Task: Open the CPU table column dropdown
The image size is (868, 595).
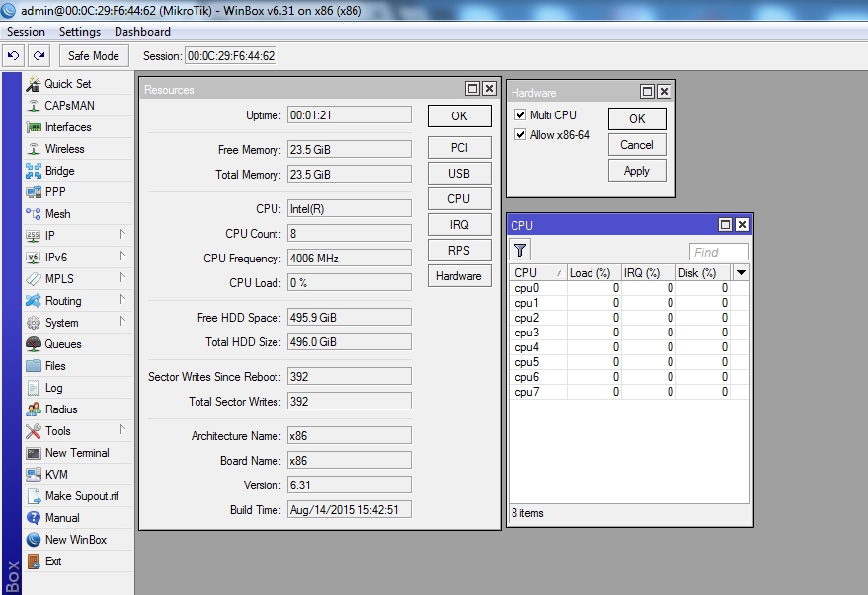Action: [741, 272]
